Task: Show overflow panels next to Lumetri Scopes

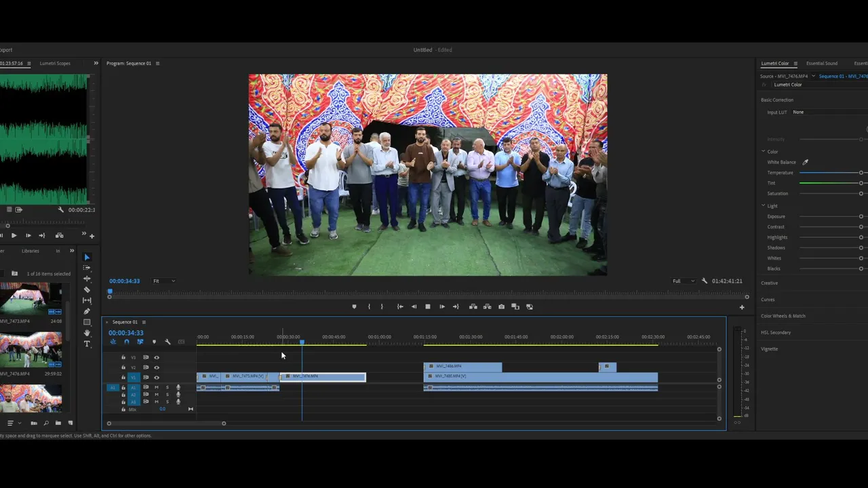Action: (96, 64)
